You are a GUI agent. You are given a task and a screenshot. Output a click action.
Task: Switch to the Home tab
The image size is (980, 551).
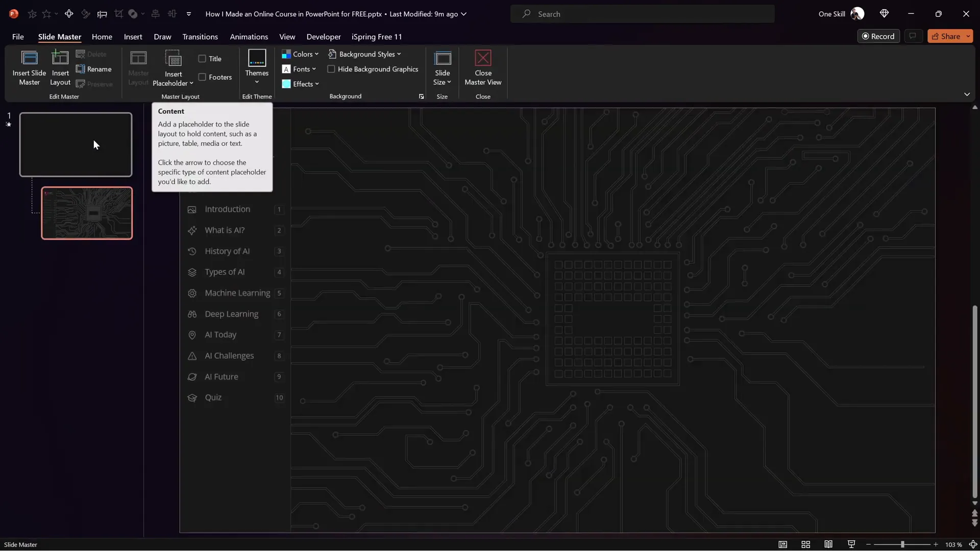point(102,37)
